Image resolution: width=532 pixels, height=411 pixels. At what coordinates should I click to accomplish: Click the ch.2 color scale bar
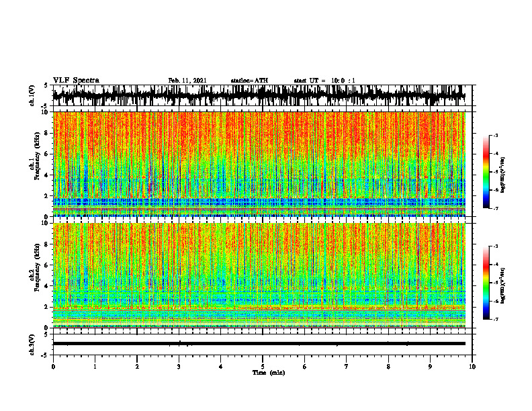[x=486, y=283]
